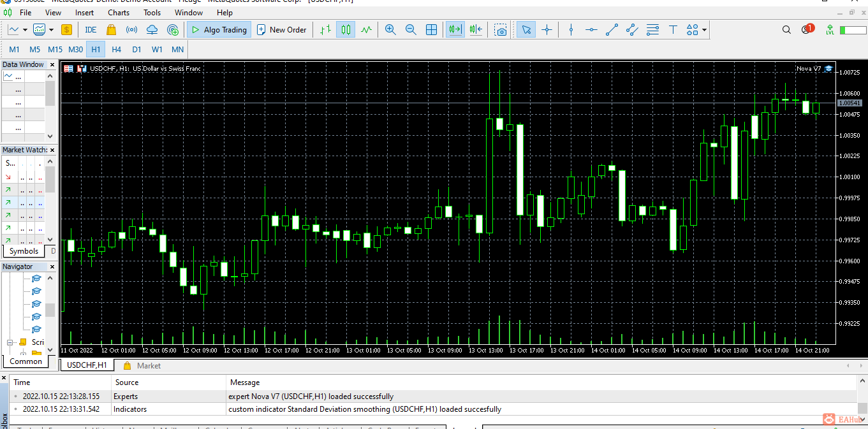Open account notifications with red badge

(807, 29)
